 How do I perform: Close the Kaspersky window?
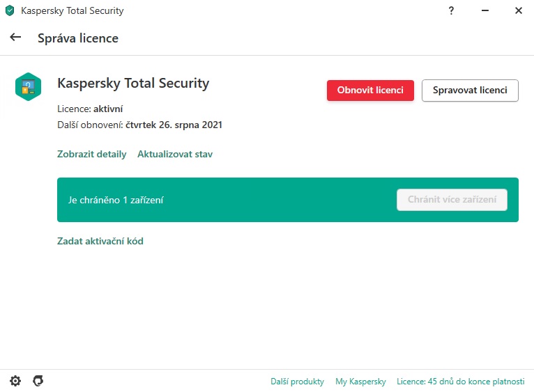pyautogui.click(x=519, y=10)
